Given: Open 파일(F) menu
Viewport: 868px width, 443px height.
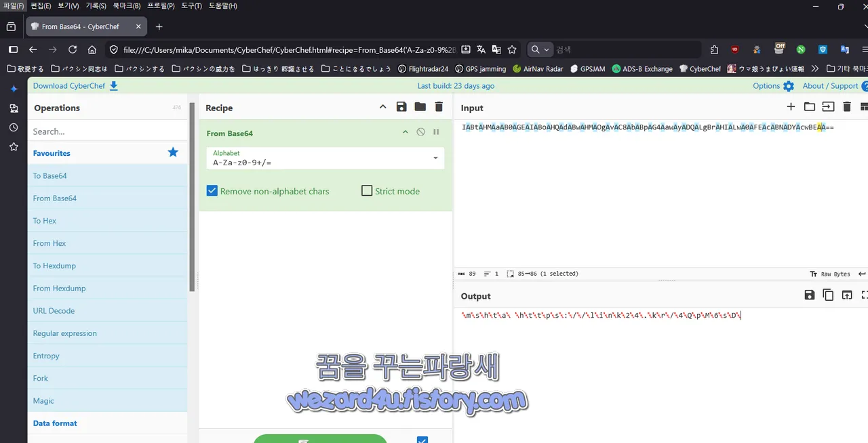Looking at the screenshot, I should pos(13,6).
